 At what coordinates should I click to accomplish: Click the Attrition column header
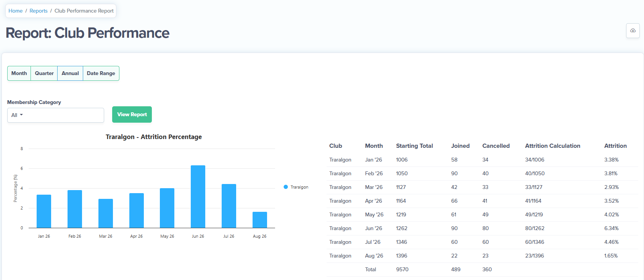(x=615, y=146)
